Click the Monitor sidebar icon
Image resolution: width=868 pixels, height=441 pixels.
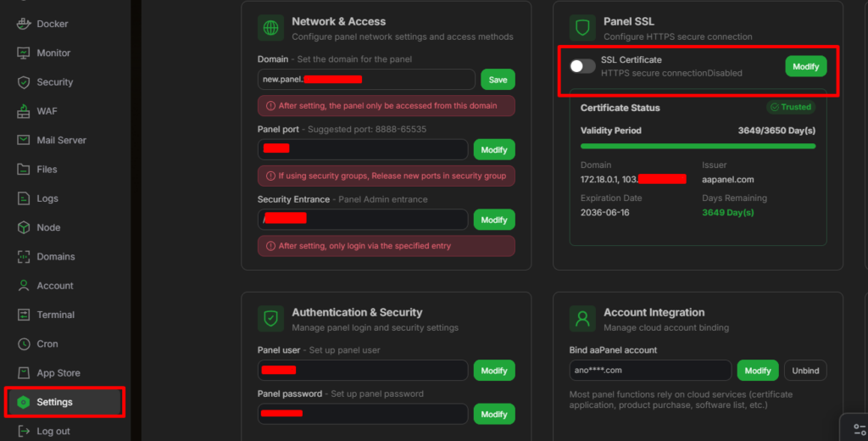23,53
